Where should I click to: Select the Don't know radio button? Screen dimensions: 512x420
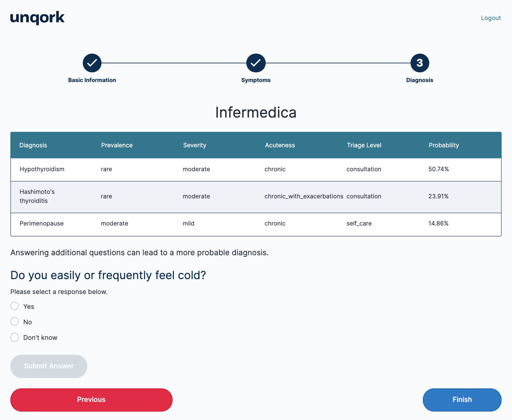15,337
